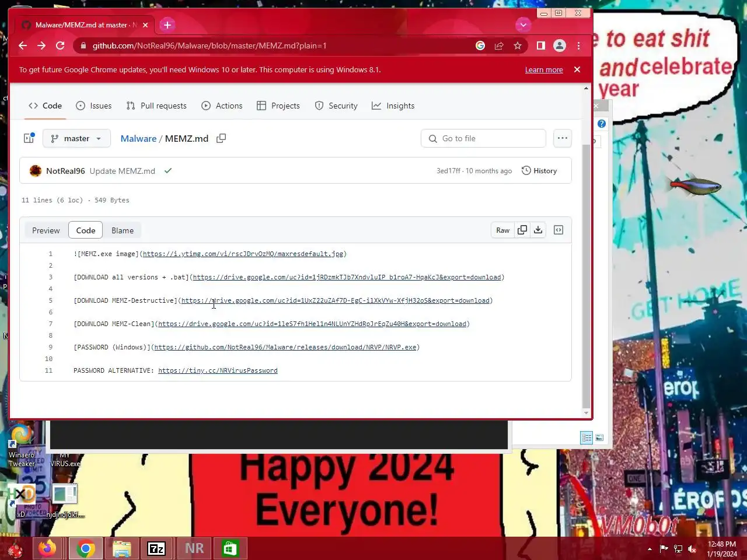Open Chrome three-dot menu

click(x=578, y=45)
